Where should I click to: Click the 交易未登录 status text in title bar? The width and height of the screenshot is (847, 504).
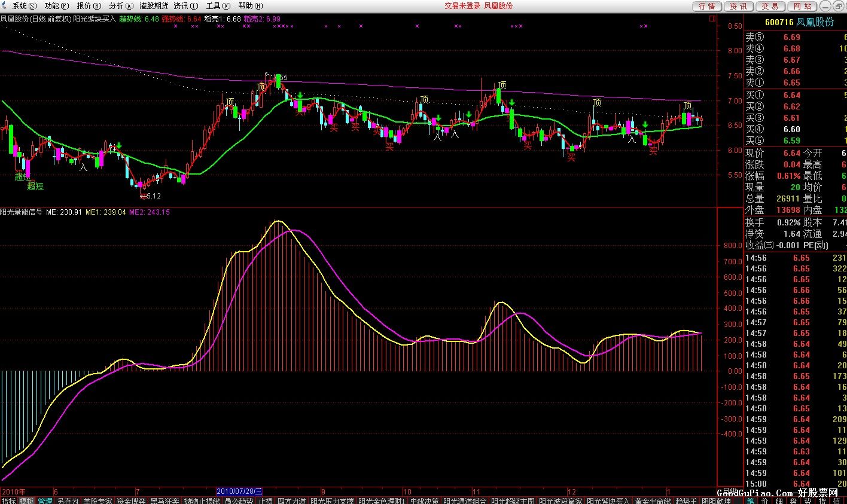click(462, 5)
